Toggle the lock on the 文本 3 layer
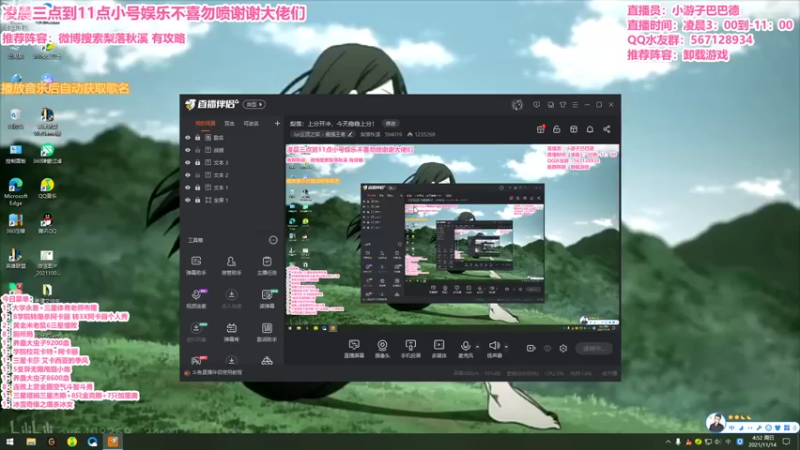 [x=197, y=163]
